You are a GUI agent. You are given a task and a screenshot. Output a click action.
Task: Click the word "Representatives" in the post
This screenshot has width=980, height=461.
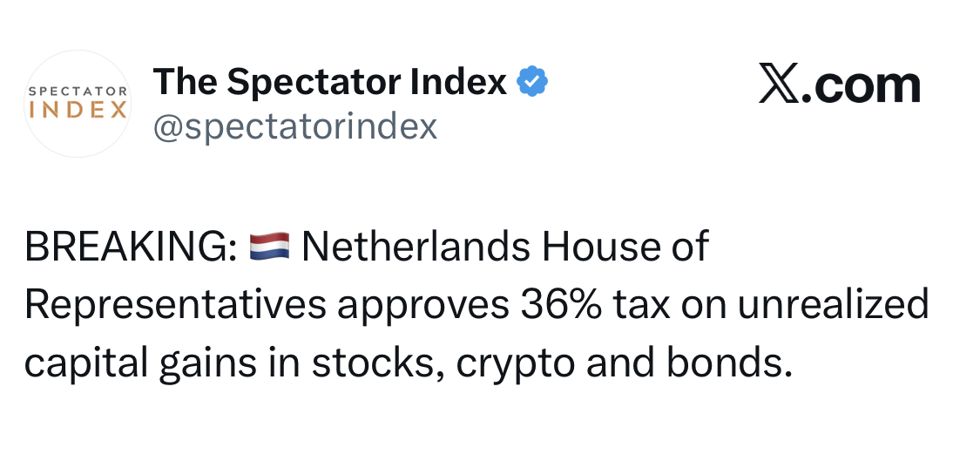point(175,305)
